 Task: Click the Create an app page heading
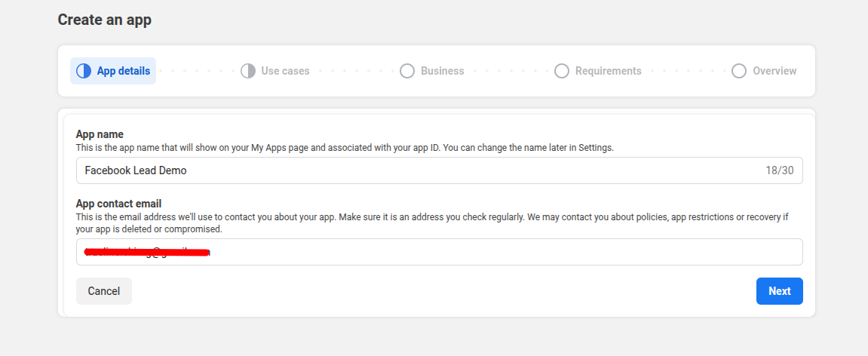(x=104, y=20)
